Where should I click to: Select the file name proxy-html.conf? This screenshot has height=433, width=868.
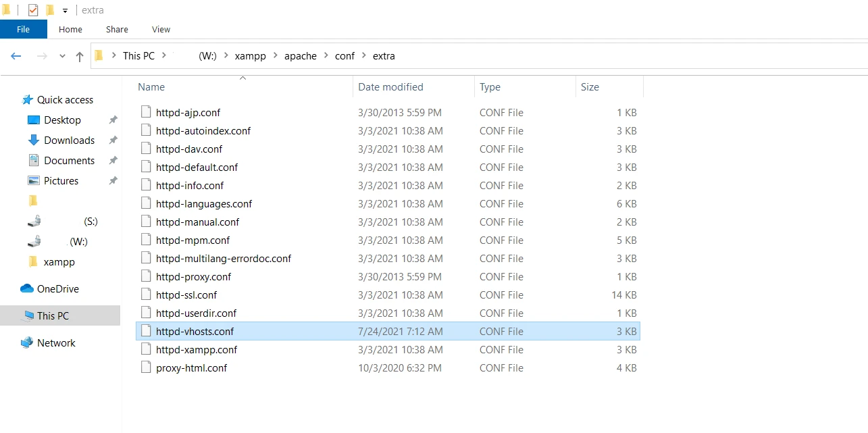(x=191, y=367)
